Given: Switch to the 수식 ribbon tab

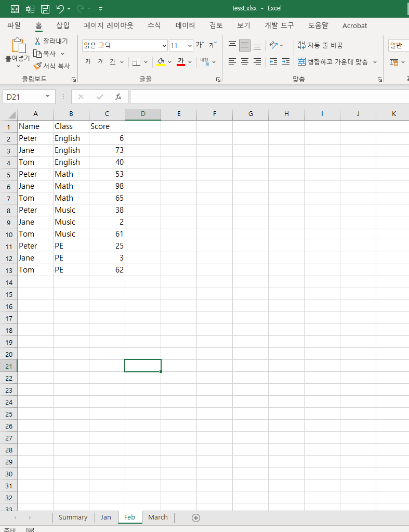Looking at the screenshot, I should coord(154,26).
